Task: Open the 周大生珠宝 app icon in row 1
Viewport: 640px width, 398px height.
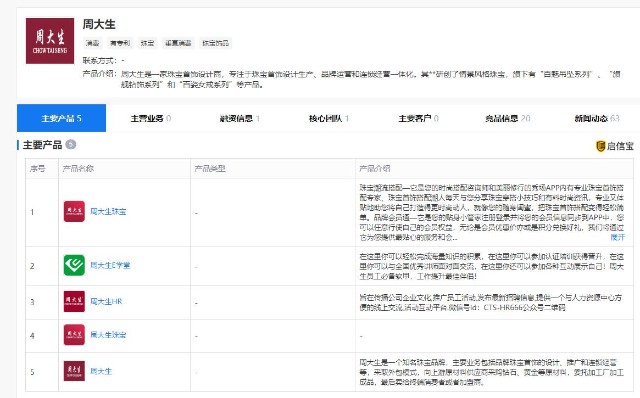Action: (74, 211)
